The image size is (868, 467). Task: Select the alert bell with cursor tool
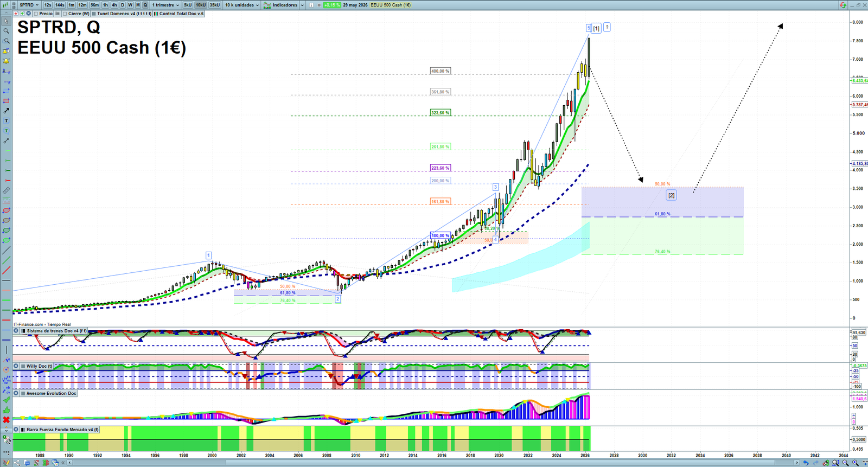(x=7, y=50)
